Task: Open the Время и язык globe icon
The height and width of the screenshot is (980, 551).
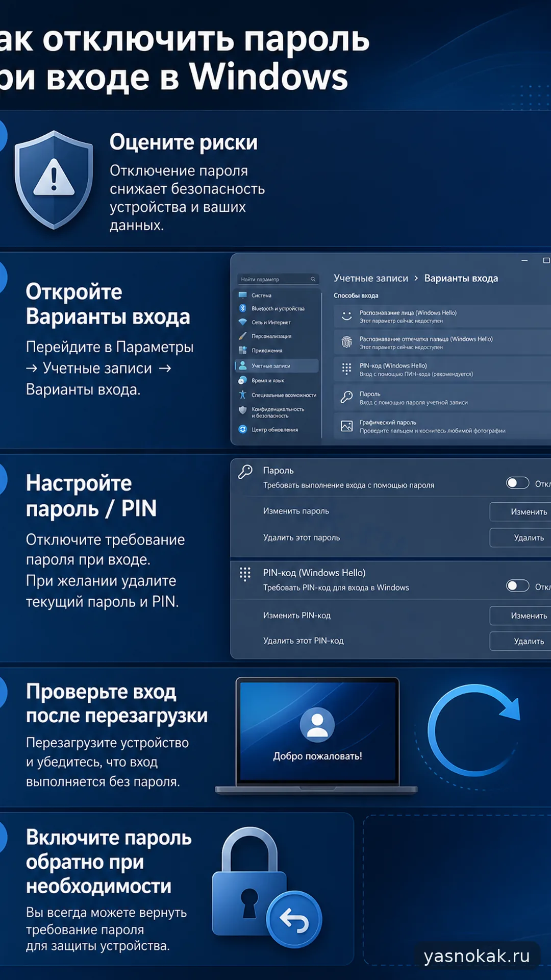Action: point(243,380)
